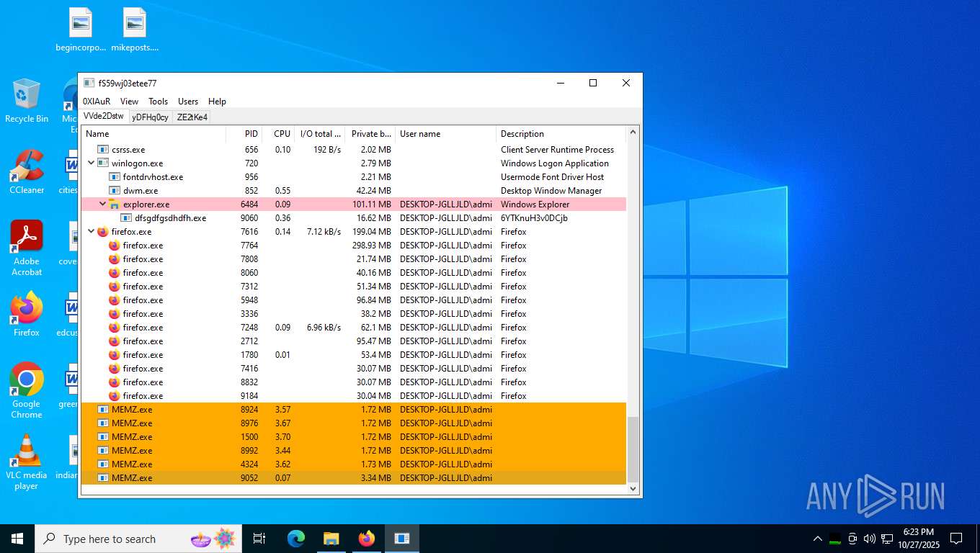Select the explorer.exe folder icon

click(x=115, y=204)
